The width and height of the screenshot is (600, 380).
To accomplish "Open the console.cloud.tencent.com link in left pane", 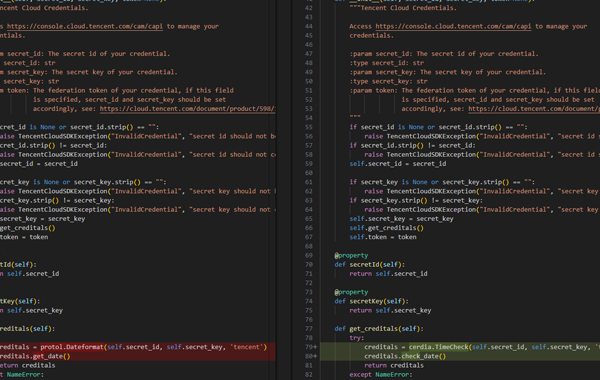I will point(85,26).
